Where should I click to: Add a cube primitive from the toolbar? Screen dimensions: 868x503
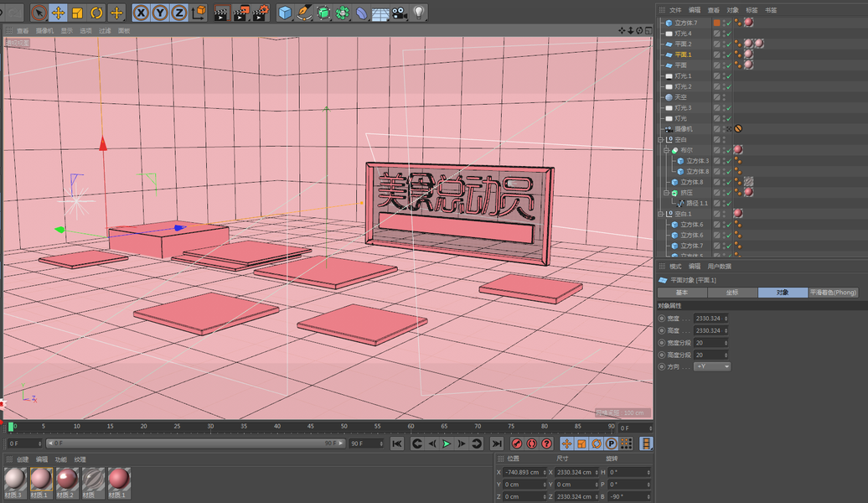(285, 13)
